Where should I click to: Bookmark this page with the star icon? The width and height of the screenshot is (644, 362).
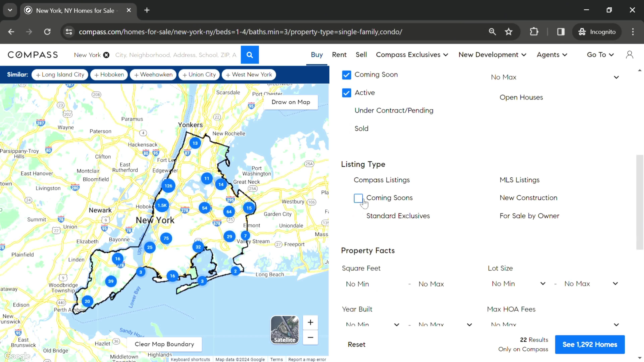click(508, 32)
